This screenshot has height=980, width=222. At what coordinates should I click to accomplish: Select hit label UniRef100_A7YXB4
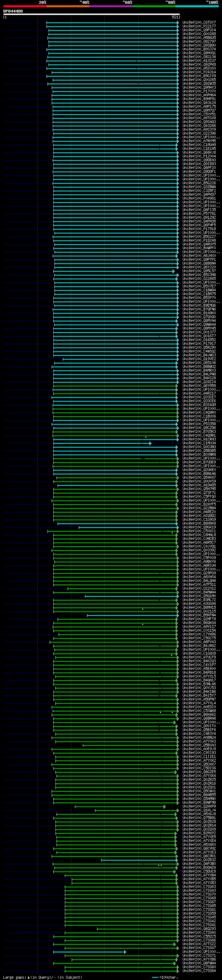[x=199, y=875]
